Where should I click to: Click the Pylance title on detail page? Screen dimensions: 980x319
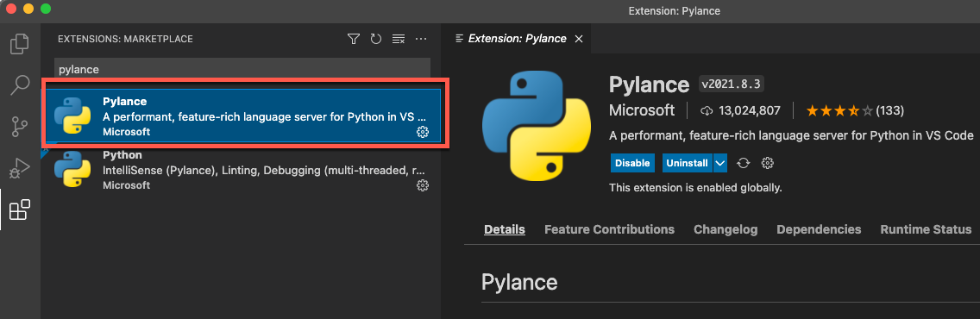[649, 84]
